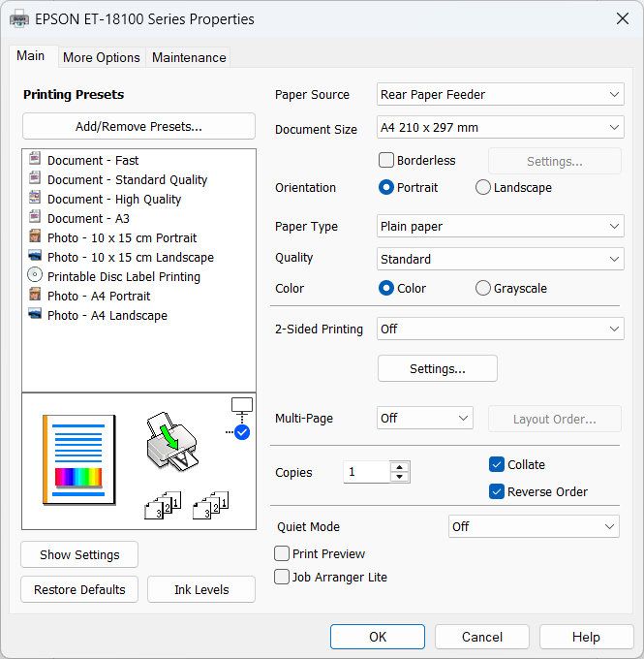Click the Document - Fast preset icon
This screenshot has width=644, height=659.
(x=35, y=158)
